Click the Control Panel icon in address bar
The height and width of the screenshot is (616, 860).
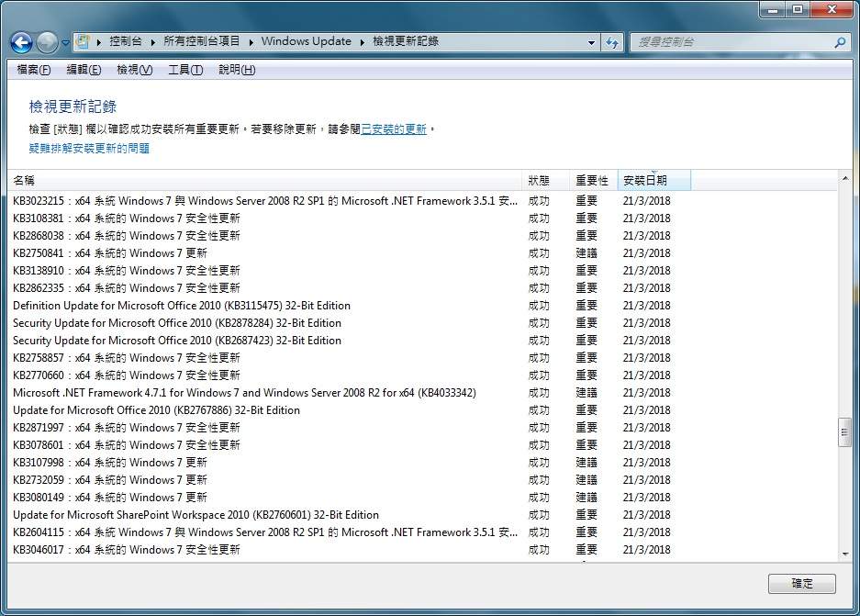click(x=83, y=41)
